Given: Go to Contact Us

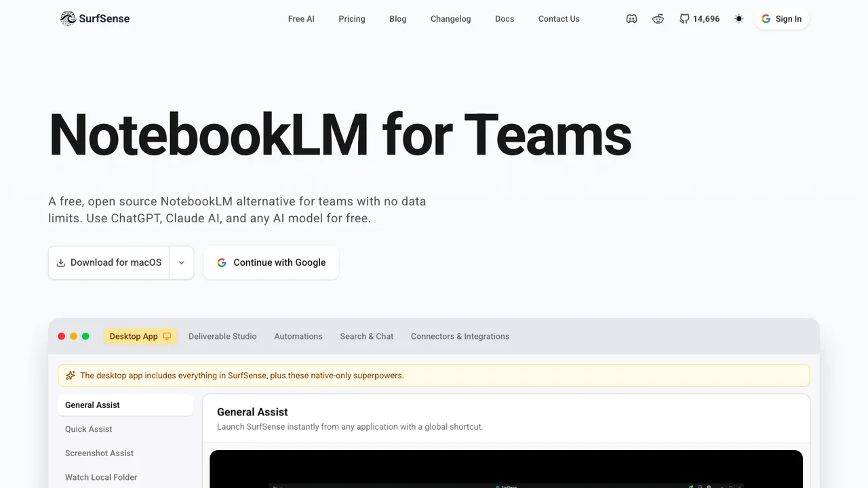Looking at the screenshot, I should point(559,19).
